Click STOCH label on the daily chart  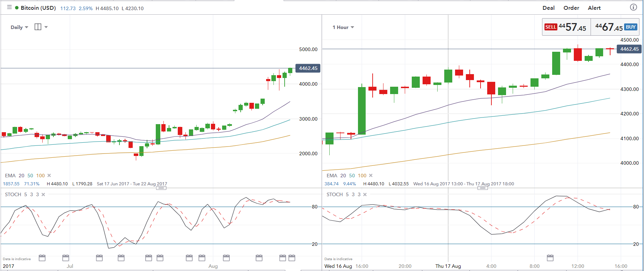pos(13,194)
